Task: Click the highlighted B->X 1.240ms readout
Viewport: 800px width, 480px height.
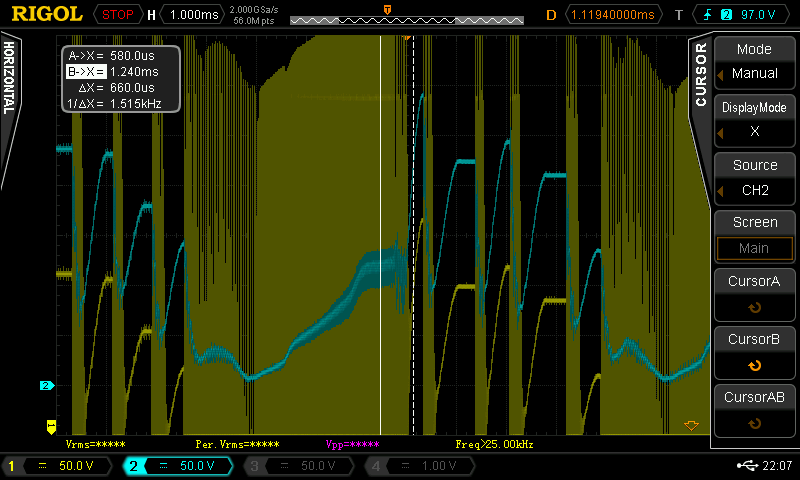Action: [x=113, y=71]
